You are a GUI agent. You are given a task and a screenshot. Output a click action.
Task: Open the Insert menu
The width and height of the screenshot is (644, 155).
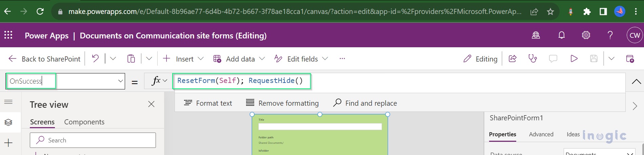183,59
